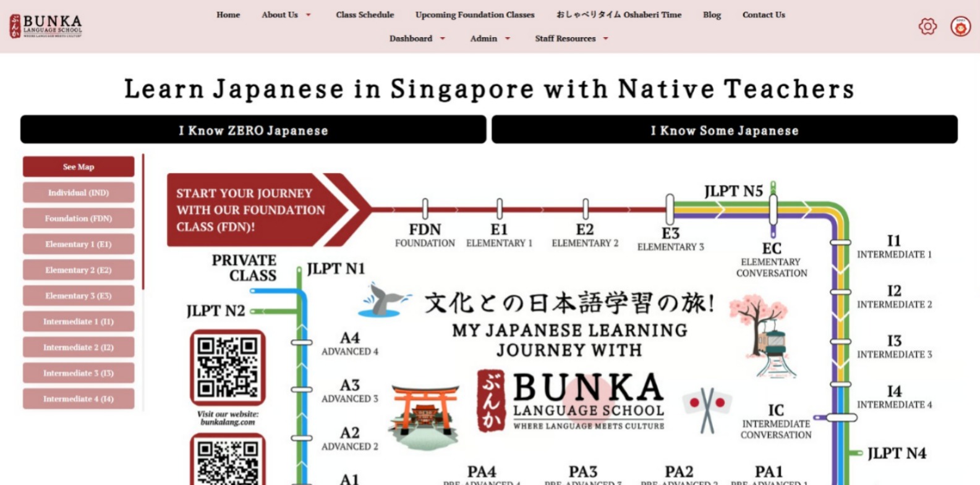The height and width of the screenshot is (485, 980).
Task: Click the cherry blossom train illustration
Action: pyautogui.click(x=764, y=335)
